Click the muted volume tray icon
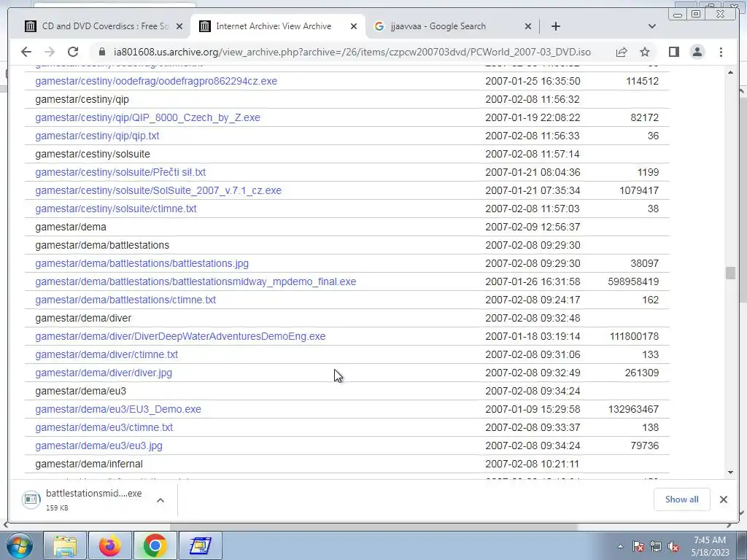This screenshot has height=560, width=747. [673, 547]
